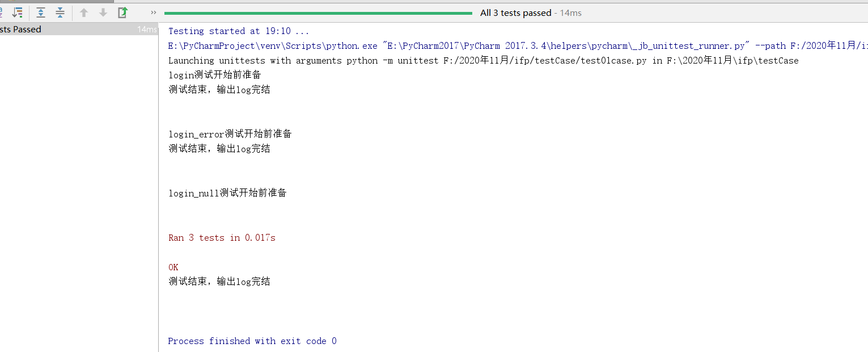Click the All 3 tests passed status label
Image resolution: width=868 pixels, height=352 pixels.
(515, 12)
